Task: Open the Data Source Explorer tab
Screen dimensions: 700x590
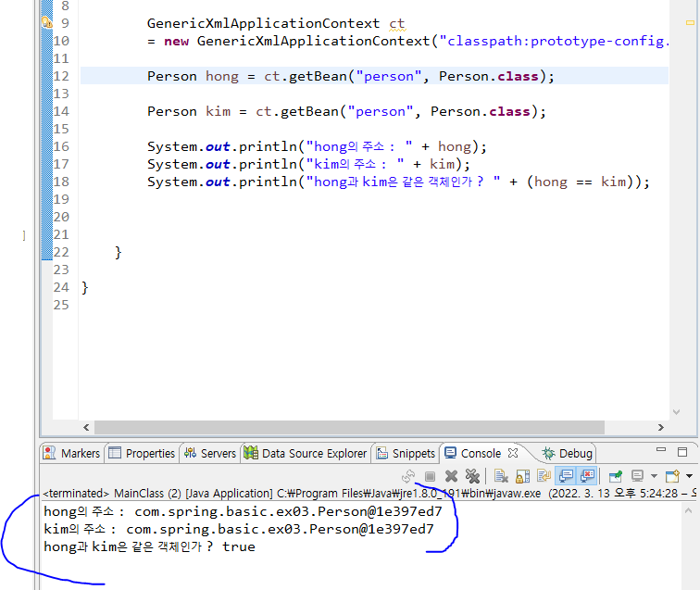Action: tap(306, 453)
